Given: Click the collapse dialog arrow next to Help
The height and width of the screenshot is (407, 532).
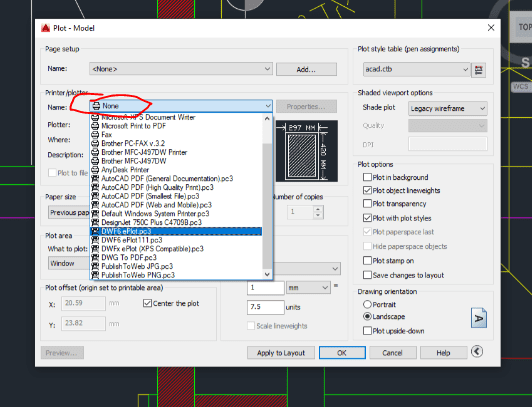Looking at the screenshot, I should point(477,351).
